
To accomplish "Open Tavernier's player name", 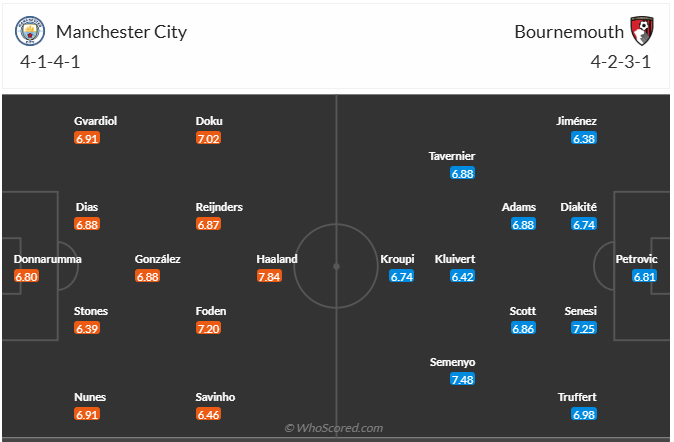I will (x=452, y=156).
